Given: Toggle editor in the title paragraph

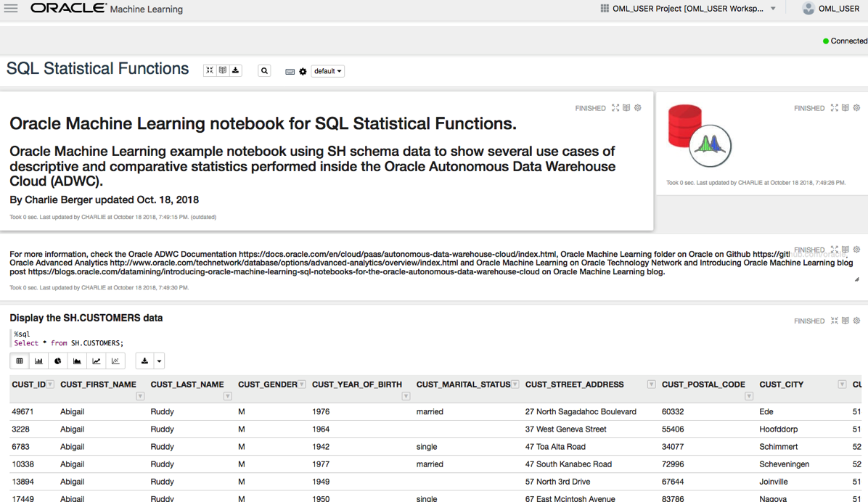Looking at the screenshot, I should tap(615, 108).
